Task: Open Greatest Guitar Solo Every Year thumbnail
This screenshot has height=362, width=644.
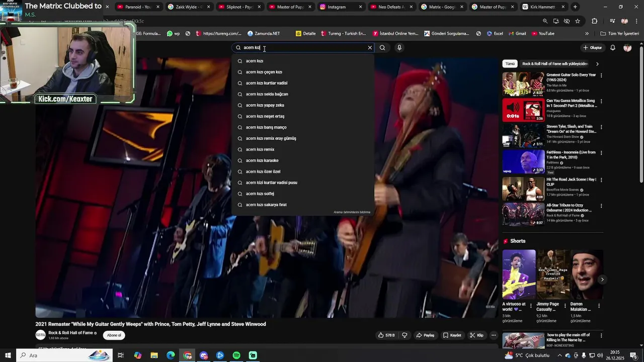Action: [523, 84]
